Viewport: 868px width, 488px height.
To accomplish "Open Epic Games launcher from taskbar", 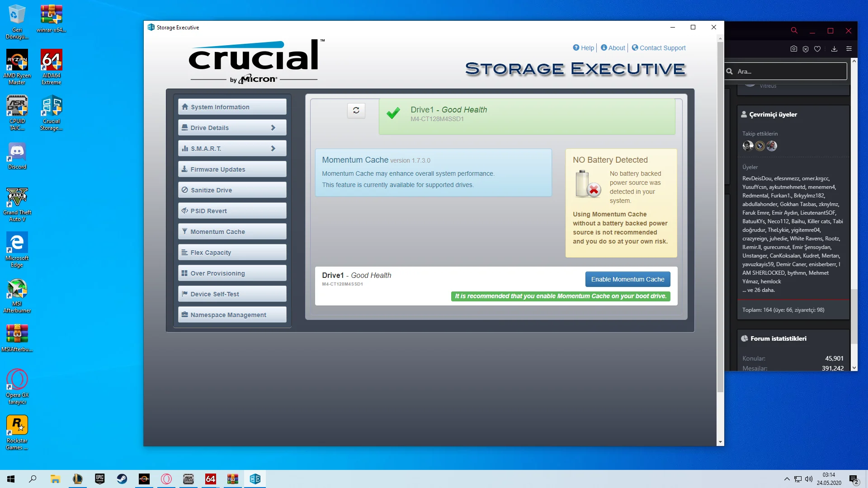I will coord(100,479).
